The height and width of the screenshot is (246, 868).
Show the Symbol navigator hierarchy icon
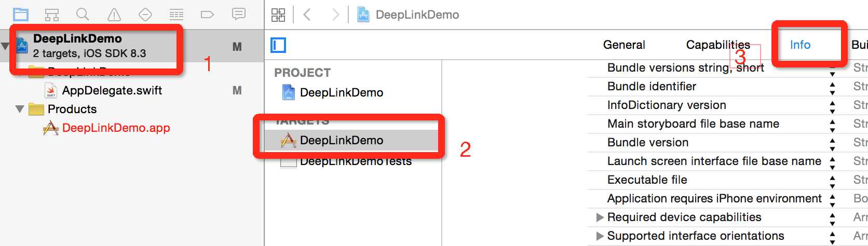click(x=52, y=15)
